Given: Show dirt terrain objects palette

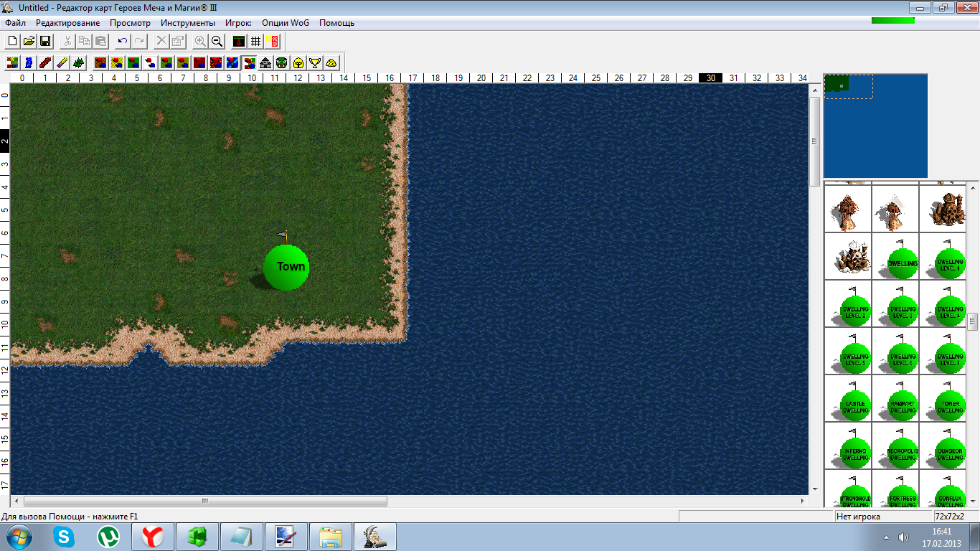Looking at the screenshot, I should [100, 62].
